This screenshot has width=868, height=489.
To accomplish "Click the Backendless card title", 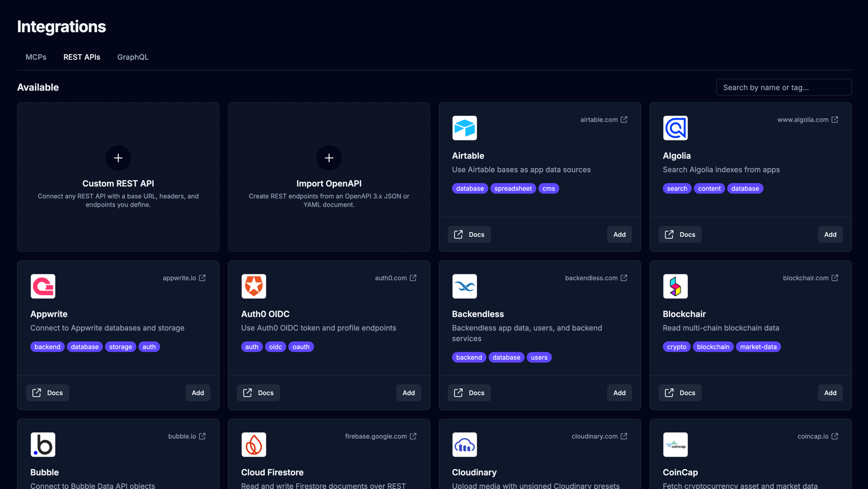I will pos(478,314).
